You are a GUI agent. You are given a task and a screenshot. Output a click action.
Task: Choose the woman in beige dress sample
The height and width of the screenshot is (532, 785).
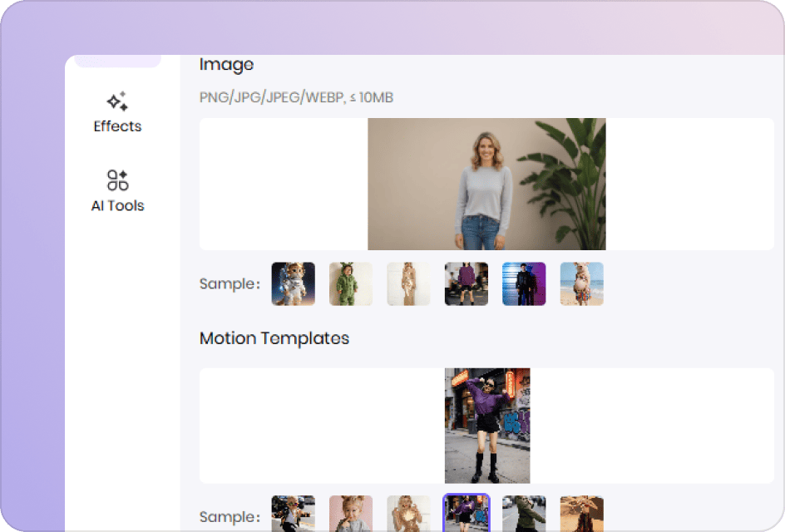[x=408, y=284]
